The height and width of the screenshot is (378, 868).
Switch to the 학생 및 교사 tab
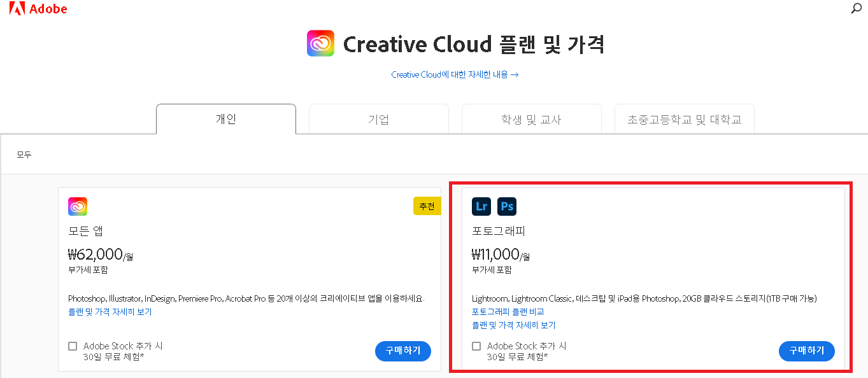pyautogui.click(x=532, y=119)
